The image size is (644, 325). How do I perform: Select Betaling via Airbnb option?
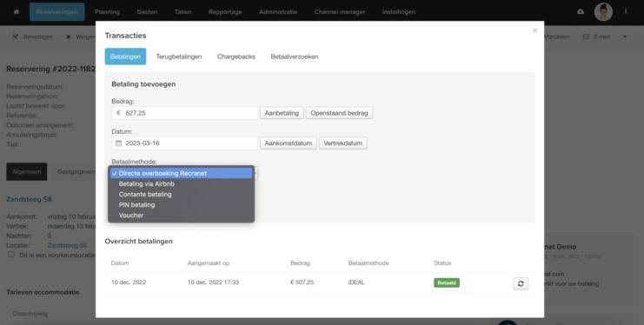(181, 183)
